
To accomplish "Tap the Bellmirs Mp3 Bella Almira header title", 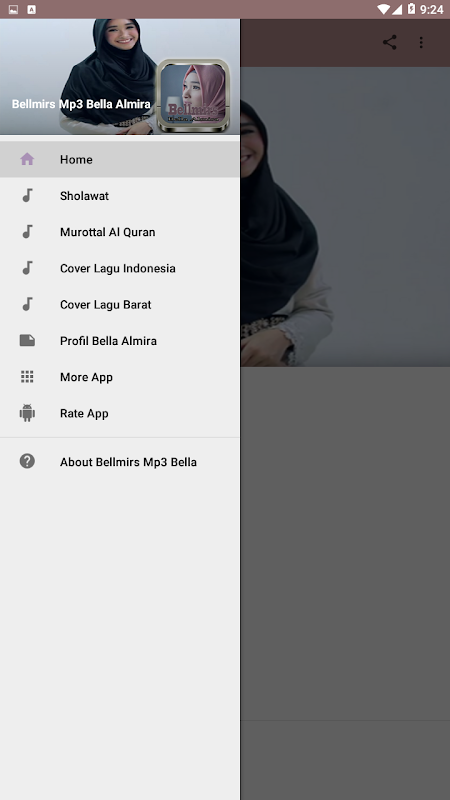I will [x=81, y=104].
